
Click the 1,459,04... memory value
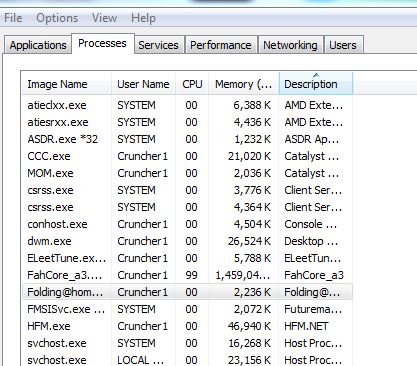coord(243,275)
